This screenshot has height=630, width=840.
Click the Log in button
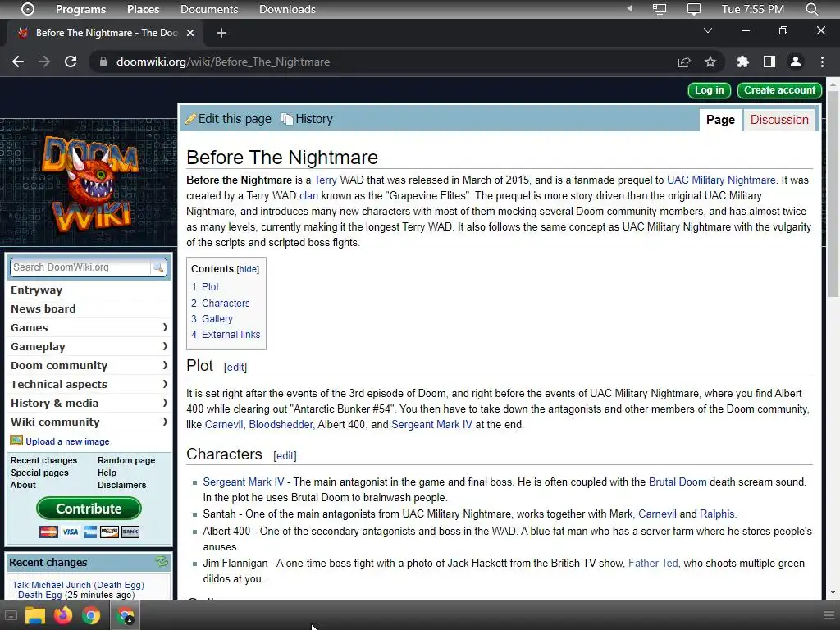coord(710,90)
